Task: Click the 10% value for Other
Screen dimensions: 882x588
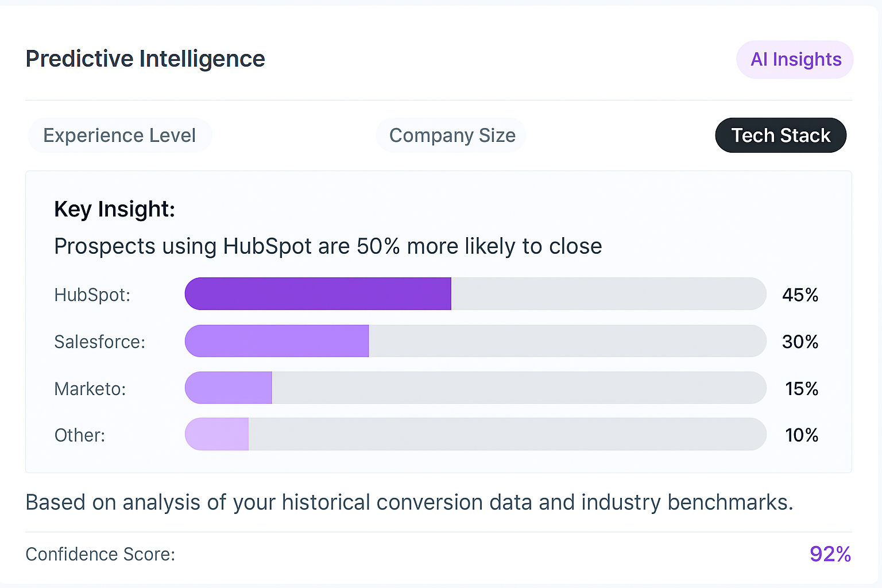Action: [x=802, y=435]
